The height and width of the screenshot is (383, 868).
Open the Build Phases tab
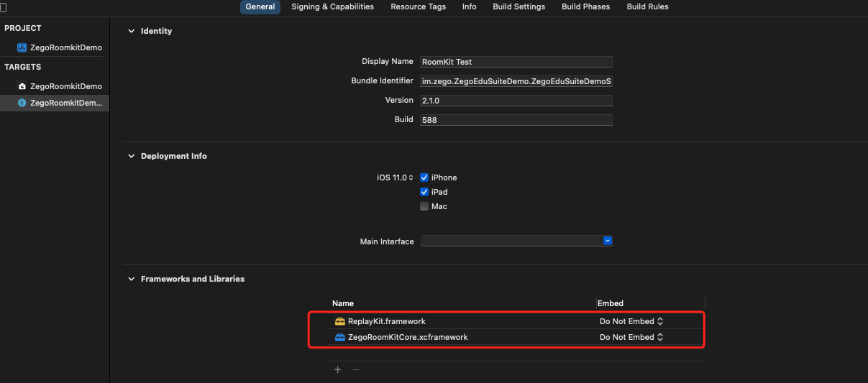pyautogui.click(x=586, y=6)
